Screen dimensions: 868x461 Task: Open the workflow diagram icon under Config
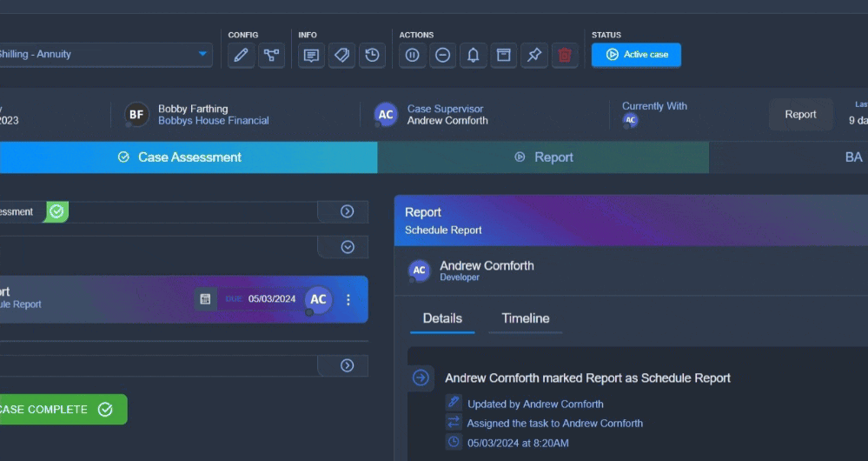271,55
